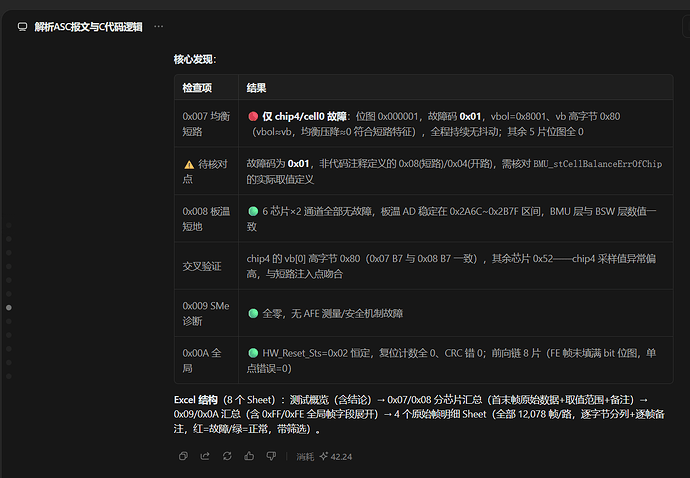
Task: Click the chat title 解析ASC报文与C代码逻辑
Action: point(88,27)
